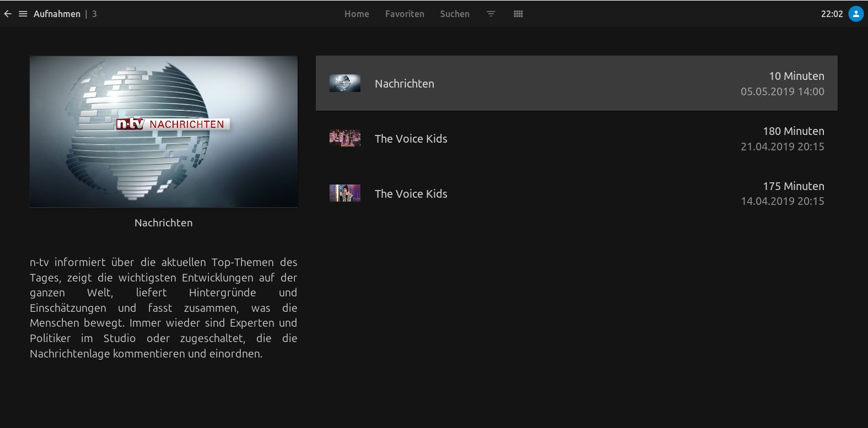
Task: Open the user profile avatar
Action: pos(856,14)
